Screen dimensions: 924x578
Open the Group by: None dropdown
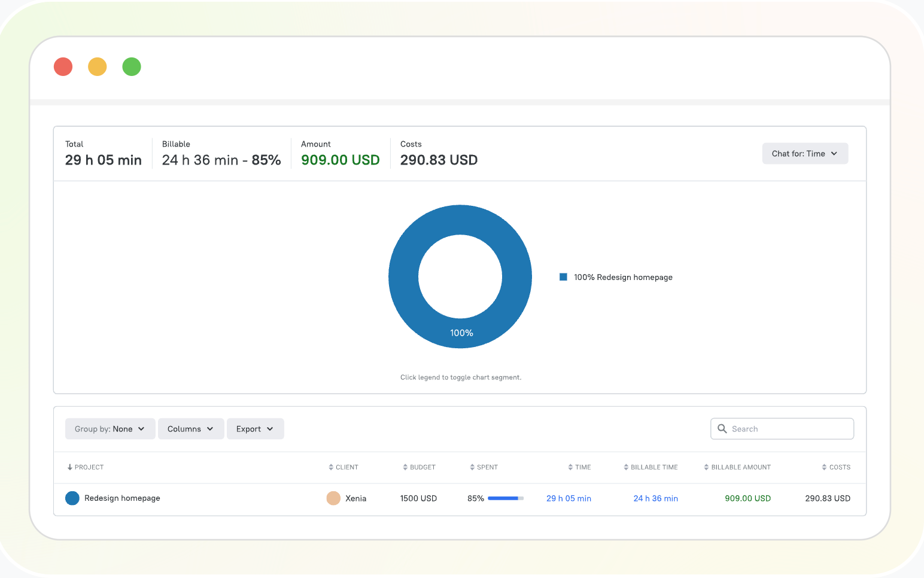click(110, 429)
